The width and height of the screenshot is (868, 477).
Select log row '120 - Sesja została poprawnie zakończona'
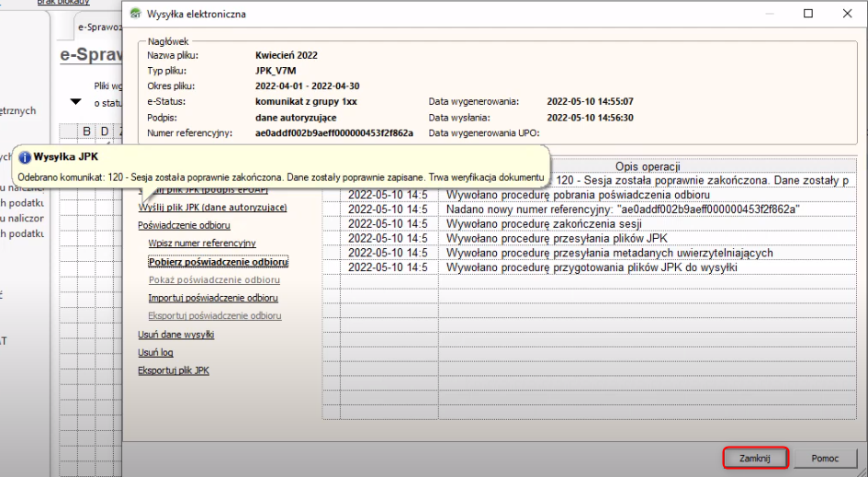pos(702,180)
